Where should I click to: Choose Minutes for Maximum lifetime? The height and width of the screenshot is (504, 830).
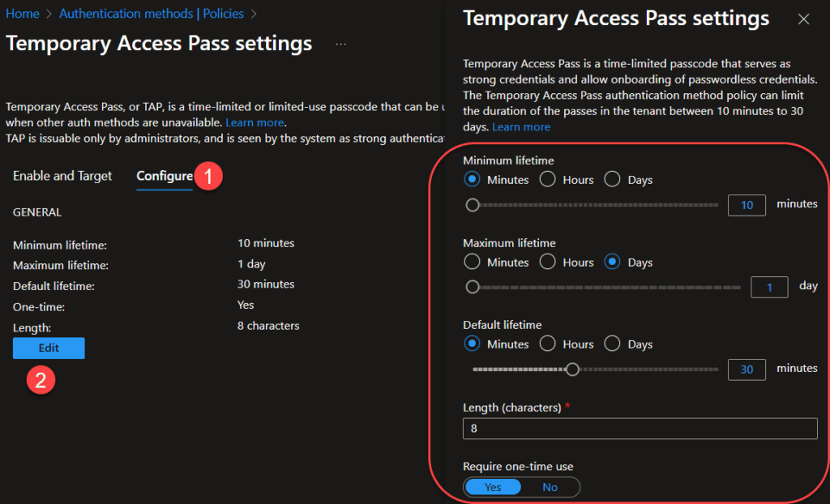pyautogui.click(x=472, y=262)
